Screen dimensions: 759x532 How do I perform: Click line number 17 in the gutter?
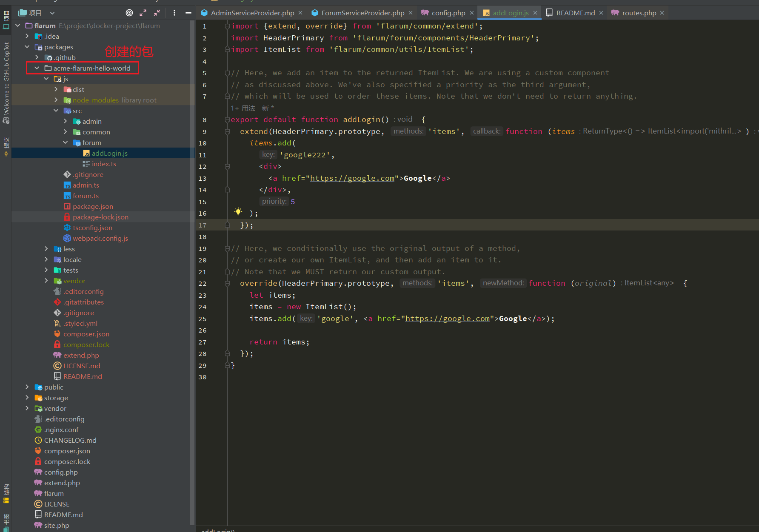[203, 225]
